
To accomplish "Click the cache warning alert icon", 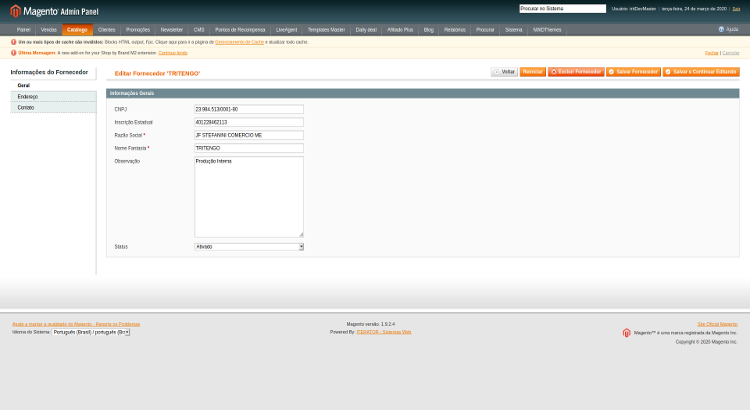I will [13, 42].
